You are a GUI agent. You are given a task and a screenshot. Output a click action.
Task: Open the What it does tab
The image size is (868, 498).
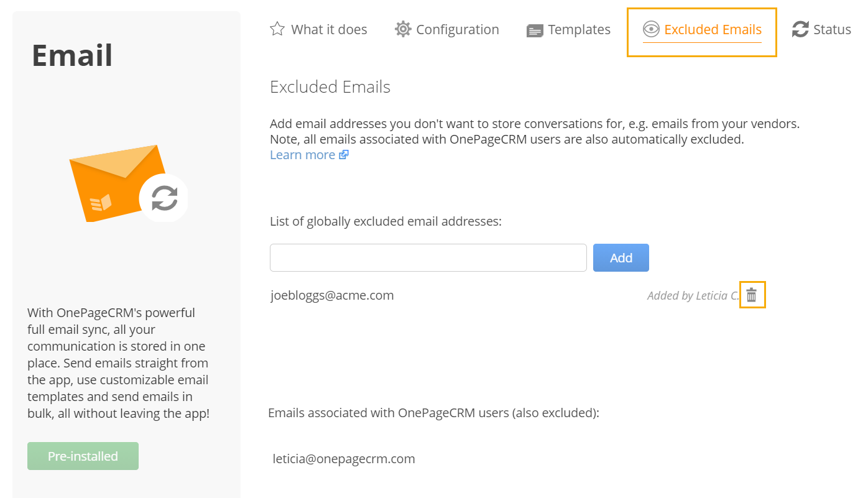coord(329,29)
